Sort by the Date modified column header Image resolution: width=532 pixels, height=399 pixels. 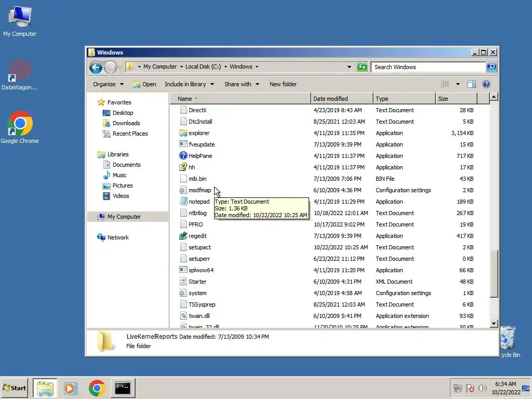[x=342, y=99]
